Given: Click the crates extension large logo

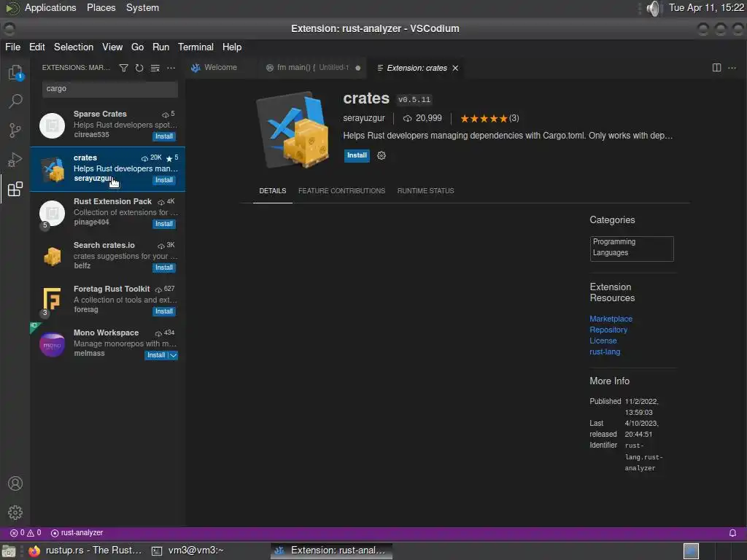Looking at the screenshot, I should pyautogui.click(x=293, y=130).
